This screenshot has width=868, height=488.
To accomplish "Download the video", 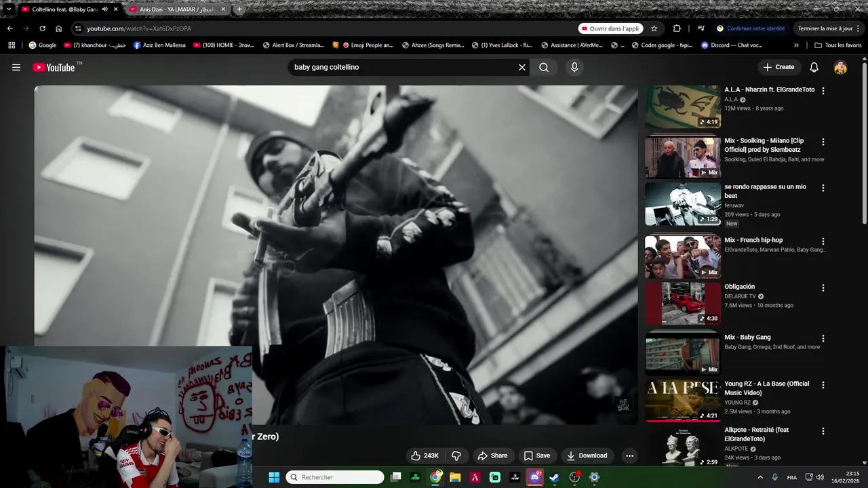I will [x=587, y=455].
